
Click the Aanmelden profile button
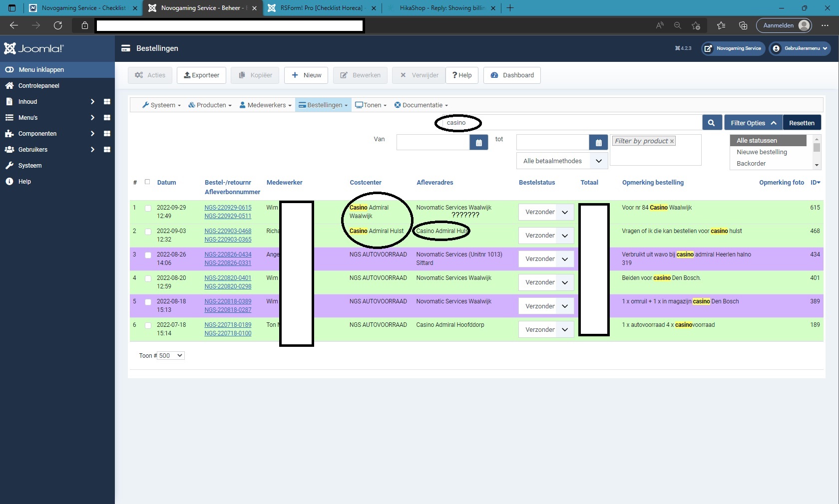pyautogui.click(x=784, y=25)
